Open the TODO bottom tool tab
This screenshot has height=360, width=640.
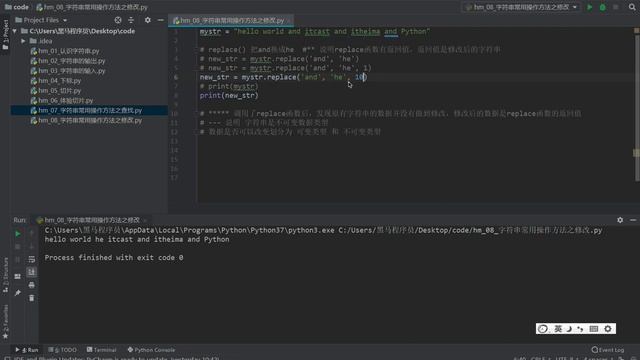pos(62,350)
